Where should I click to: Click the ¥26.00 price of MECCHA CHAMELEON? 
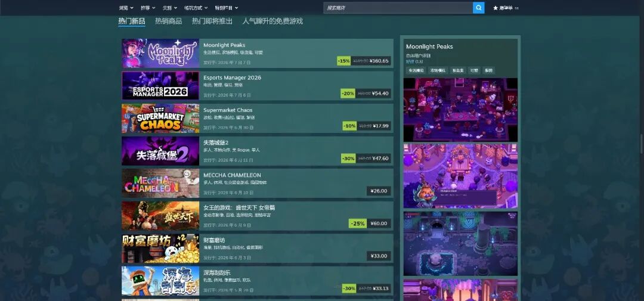click(379, 191)
